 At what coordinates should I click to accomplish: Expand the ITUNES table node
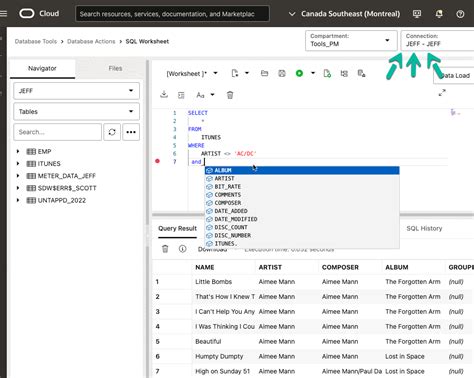[18, 164]
